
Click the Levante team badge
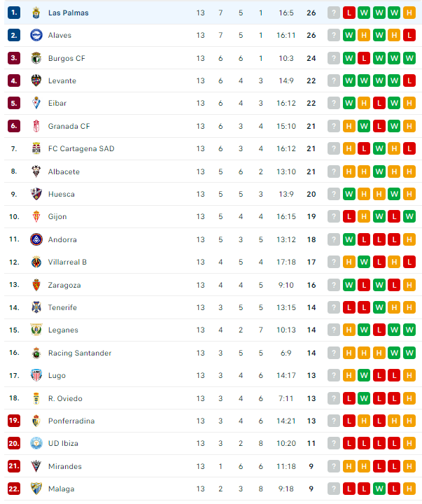pyautogui.click(x=36, y=80)
